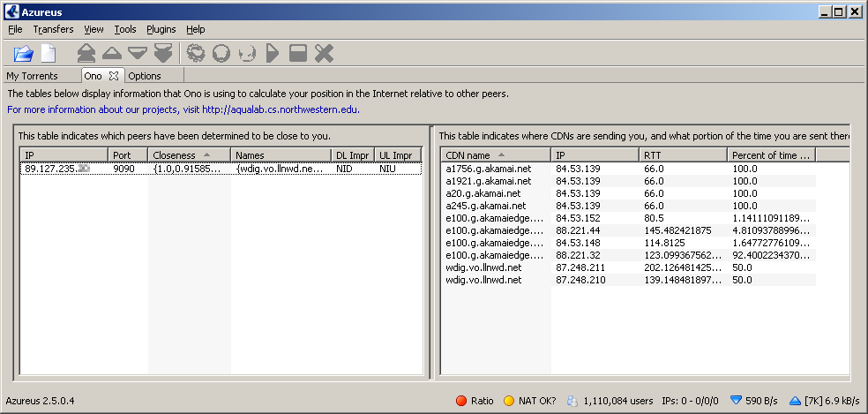
Task: Open the aqualab.cs.northwestern.edu link
Action: pos(281,109)
